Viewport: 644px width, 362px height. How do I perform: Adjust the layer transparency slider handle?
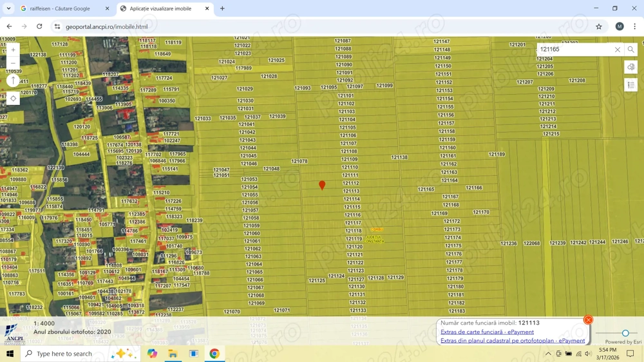pyautogui.click(x=625, y=334)
